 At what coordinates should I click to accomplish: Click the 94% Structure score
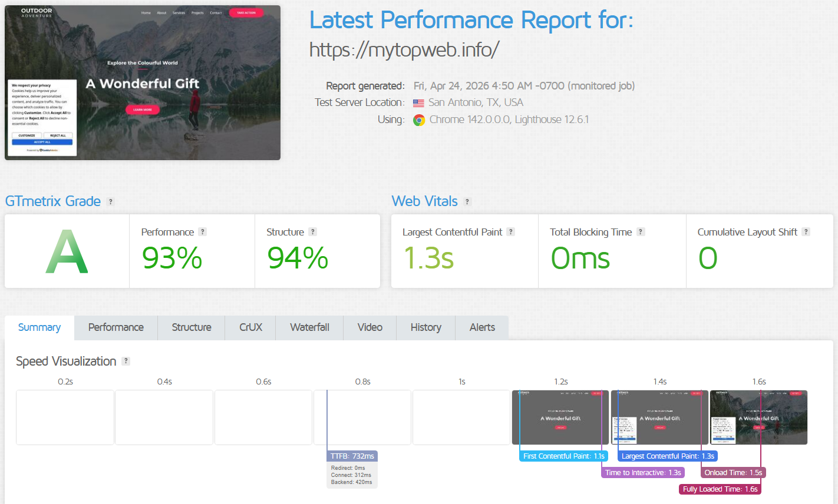click(298, 258)
